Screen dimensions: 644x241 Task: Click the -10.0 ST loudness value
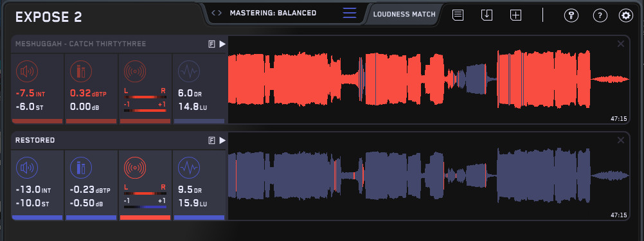tap(31, 204)
